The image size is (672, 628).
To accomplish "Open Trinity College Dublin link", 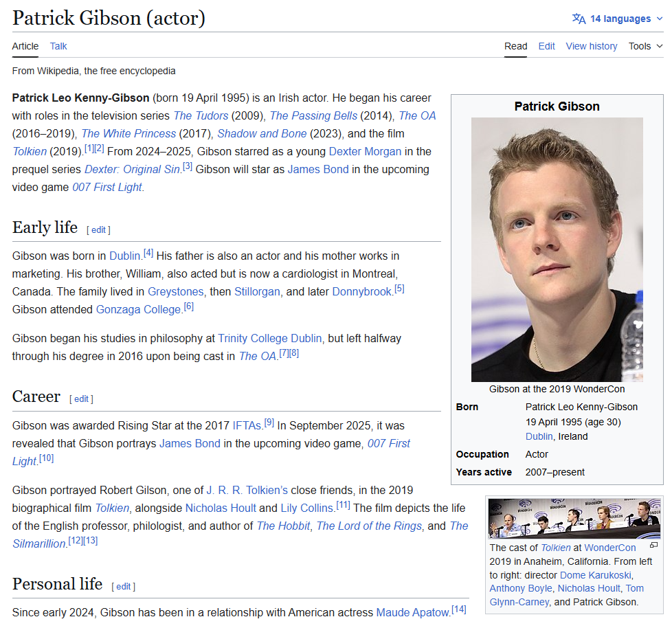I will [269, 339].
